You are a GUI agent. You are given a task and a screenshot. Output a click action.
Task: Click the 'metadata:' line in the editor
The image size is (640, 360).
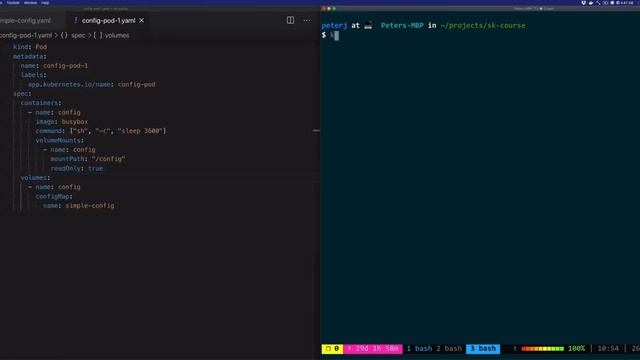pos(29,56)
